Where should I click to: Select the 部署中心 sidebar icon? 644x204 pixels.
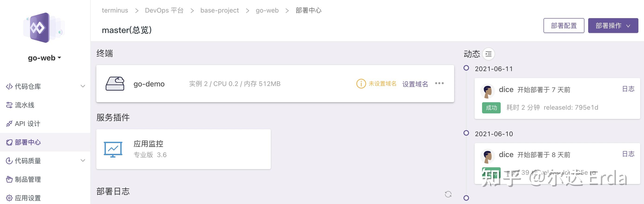tap(9, 142)
